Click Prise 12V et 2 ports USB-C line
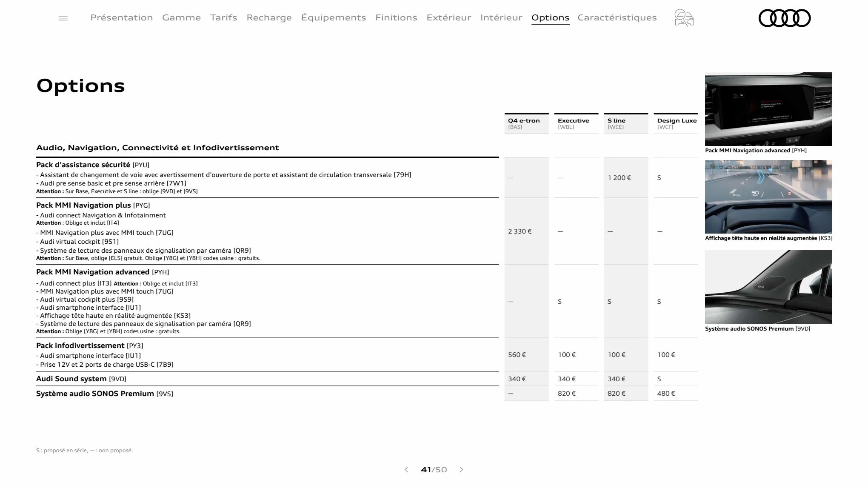868x488 pixels. point(105,365)
